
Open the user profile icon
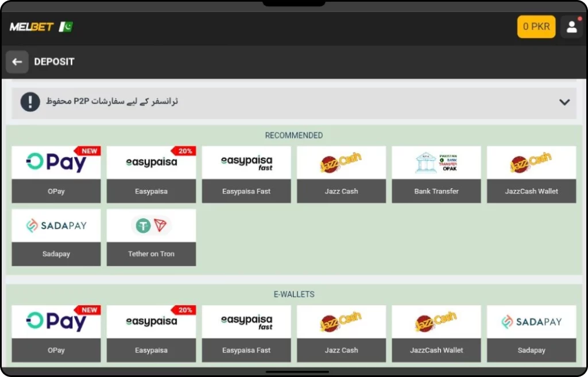click(x=571, y=26)
